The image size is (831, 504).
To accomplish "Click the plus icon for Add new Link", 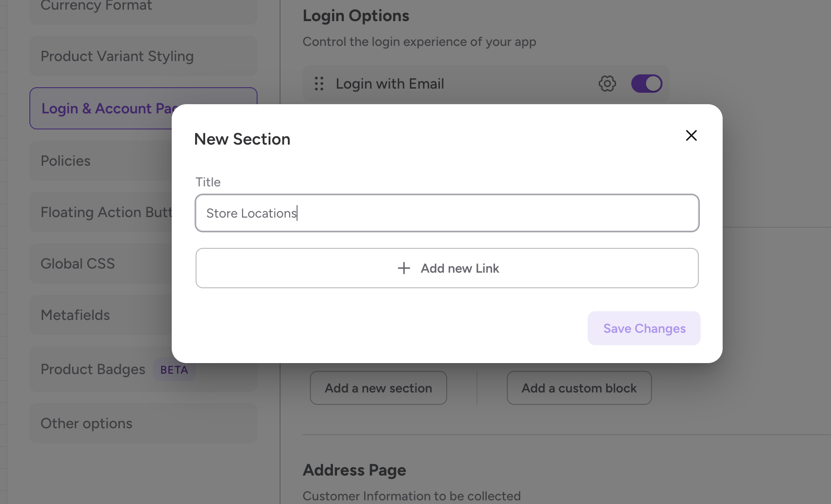I will (404, 268).
